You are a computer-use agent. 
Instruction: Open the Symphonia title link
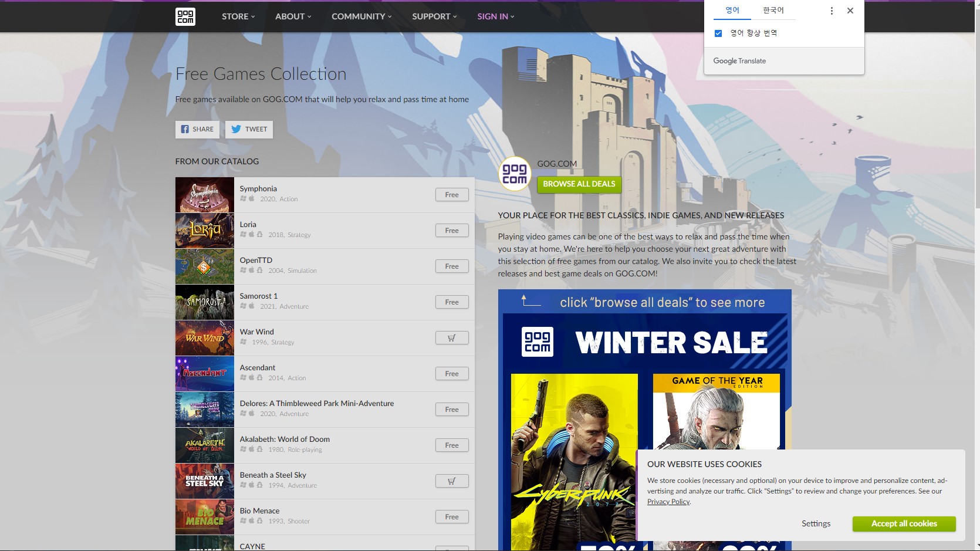(258, 189)
